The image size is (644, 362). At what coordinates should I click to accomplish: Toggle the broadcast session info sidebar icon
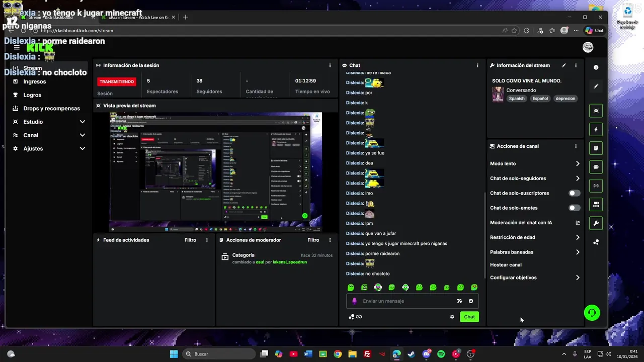pos(596,186)
